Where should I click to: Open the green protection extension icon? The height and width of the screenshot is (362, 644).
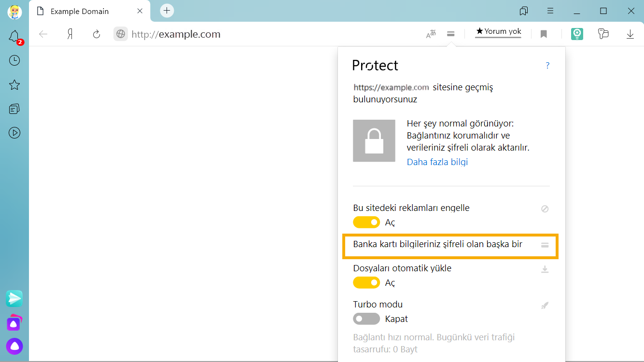[577, 34]
